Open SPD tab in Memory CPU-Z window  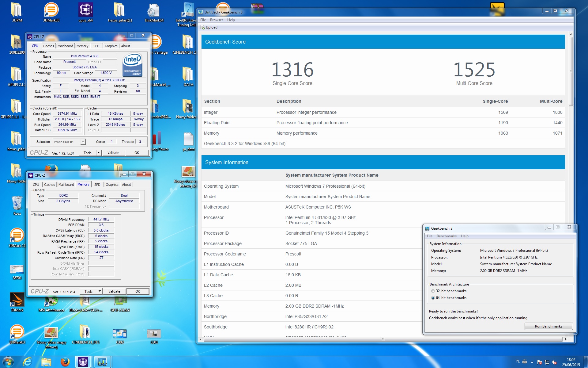pyautogui.click(x=97, y=185)
